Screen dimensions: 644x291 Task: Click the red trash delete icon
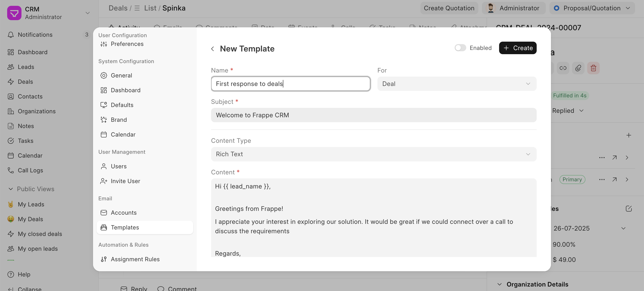(x=593, y=68)
